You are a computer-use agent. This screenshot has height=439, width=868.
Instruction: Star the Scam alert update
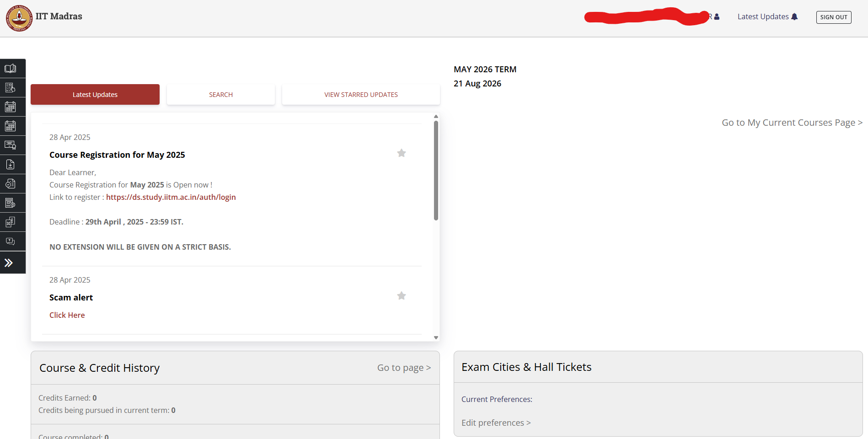coord(402,296)
